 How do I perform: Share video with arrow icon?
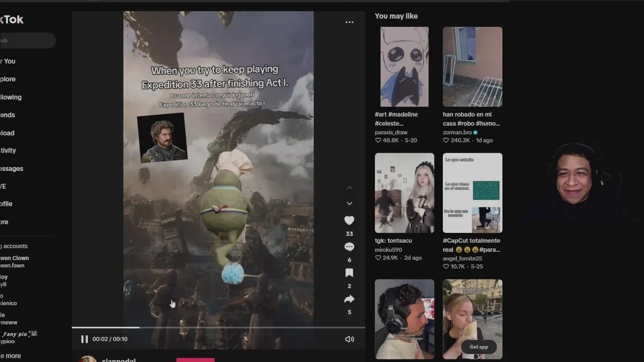coord(349,299)
